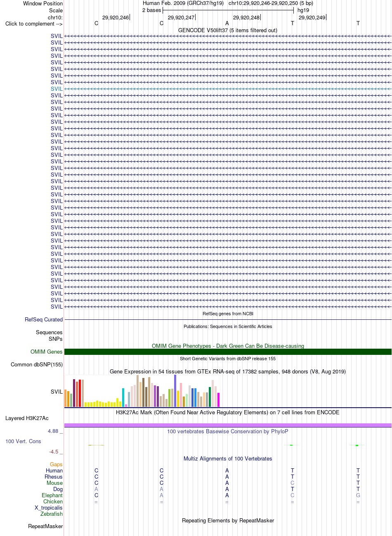Click the '2 bases' scale text
This screenshot has width=392, height=536.
point(151,10)
